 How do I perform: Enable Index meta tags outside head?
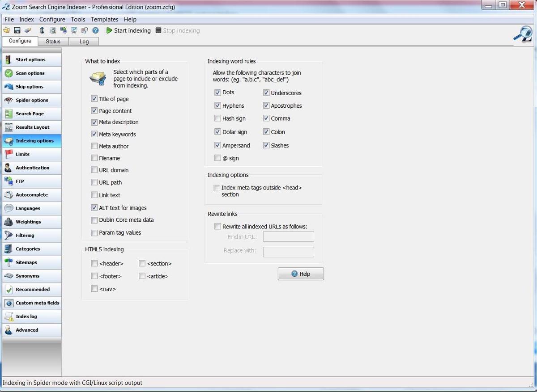217,188
